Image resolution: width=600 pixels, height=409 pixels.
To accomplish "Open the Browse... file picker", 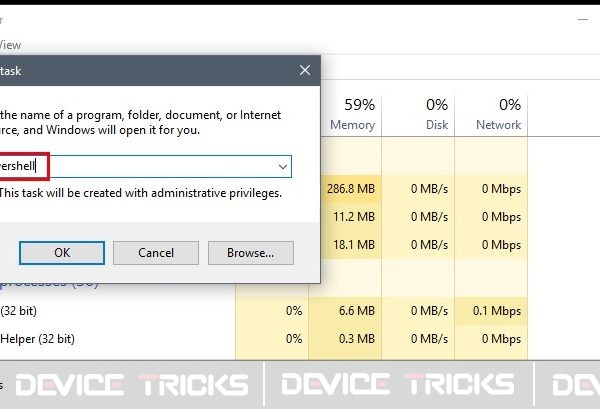I will (x=251, y=253).
